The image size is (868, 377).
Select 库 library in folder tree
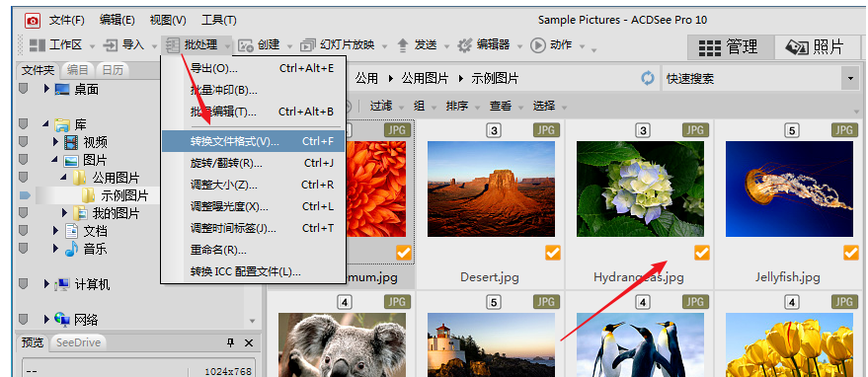click(81, 124)
